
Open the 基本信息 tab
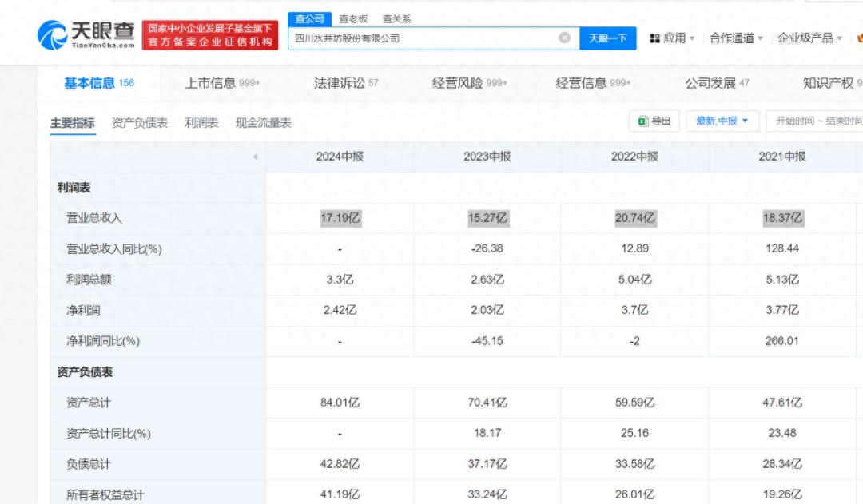pyautogui.click(x=99, y=83)
